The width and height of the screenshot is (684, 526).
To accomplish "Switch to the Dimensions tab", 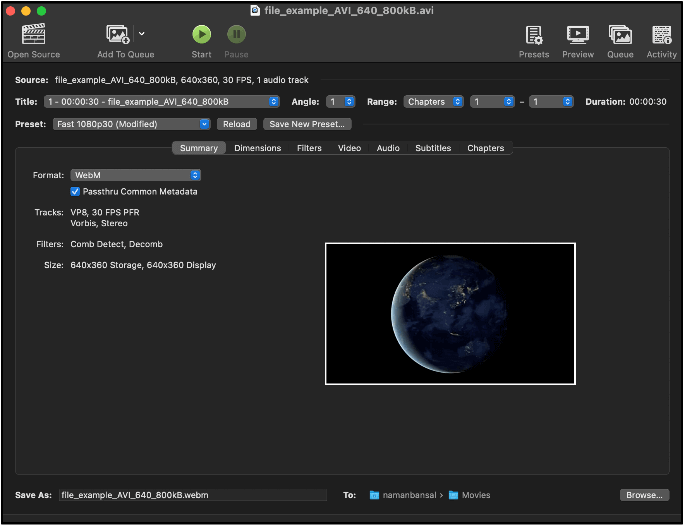I will point(257,148).
